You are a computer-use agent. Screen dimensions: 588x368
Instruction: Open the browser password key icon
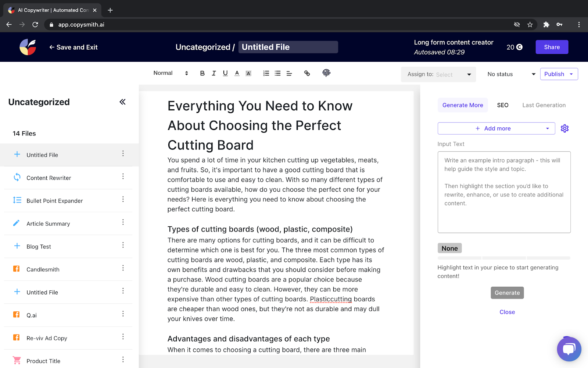point(559,25)
